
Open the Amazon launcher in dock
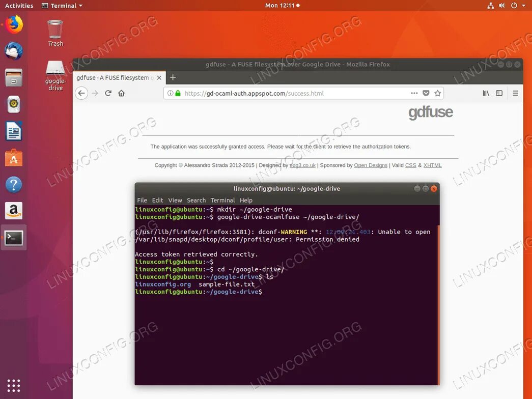(x=14, y=211)
